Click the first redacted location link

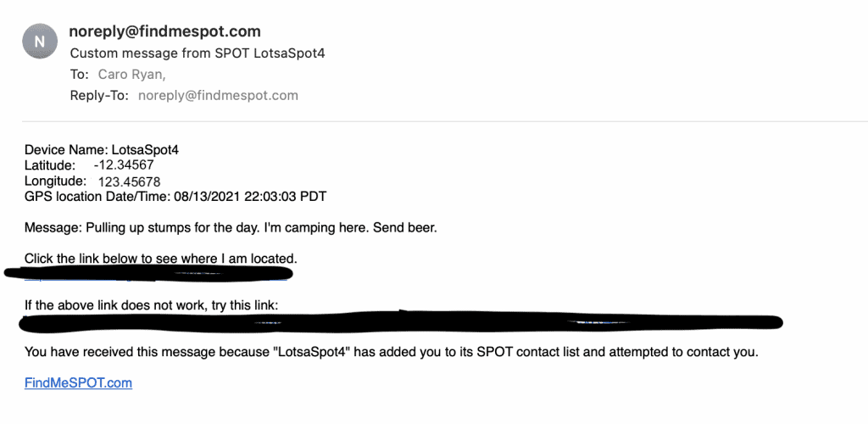pos(148,273)
